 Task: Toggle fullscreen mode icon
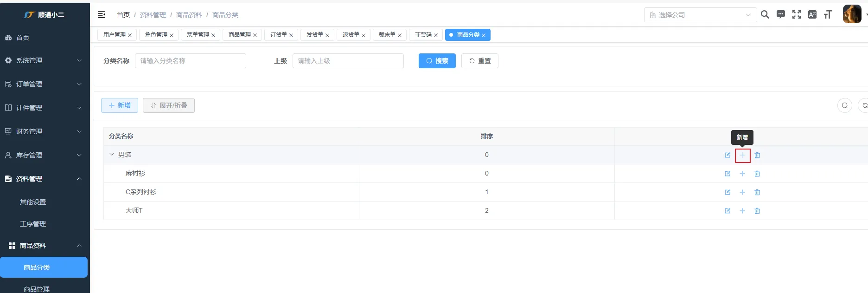click(797, 15)
